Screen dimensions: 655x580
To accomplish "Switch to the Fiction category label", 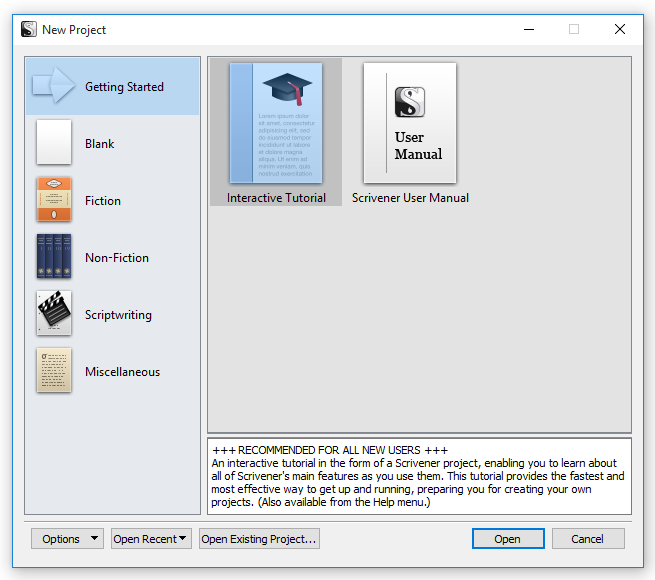I will [x=103, y=201].
